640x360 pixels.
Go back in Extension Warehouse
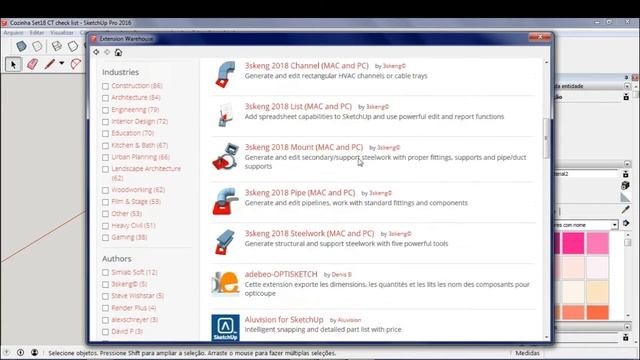(96, 52)
